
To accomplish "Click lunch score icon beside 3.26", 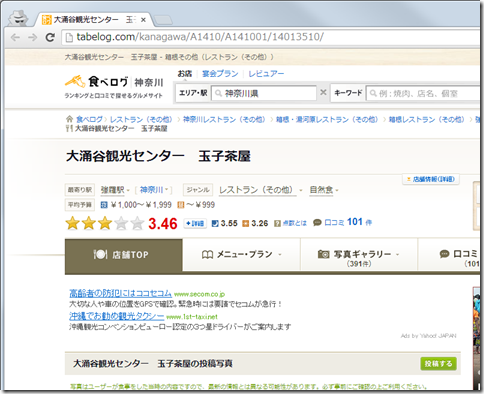I will [x=246, y=223].
